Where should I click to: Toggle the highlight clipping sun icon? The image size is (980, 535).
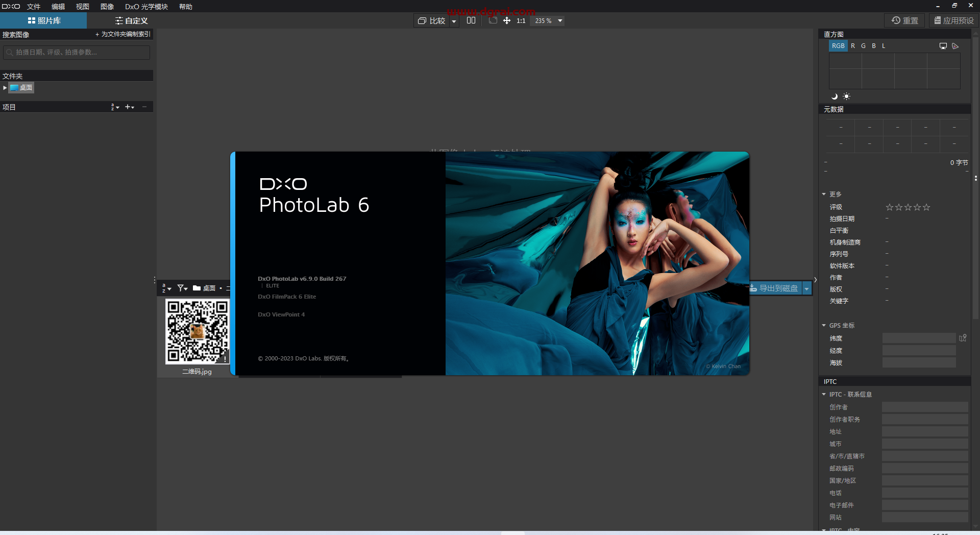pos(846,96)
